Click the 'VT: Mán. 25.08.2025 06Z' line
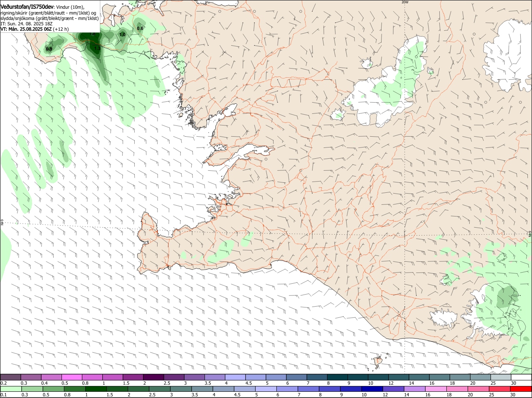The width and height of the screenshot is (532, 398). coord(26,29)
